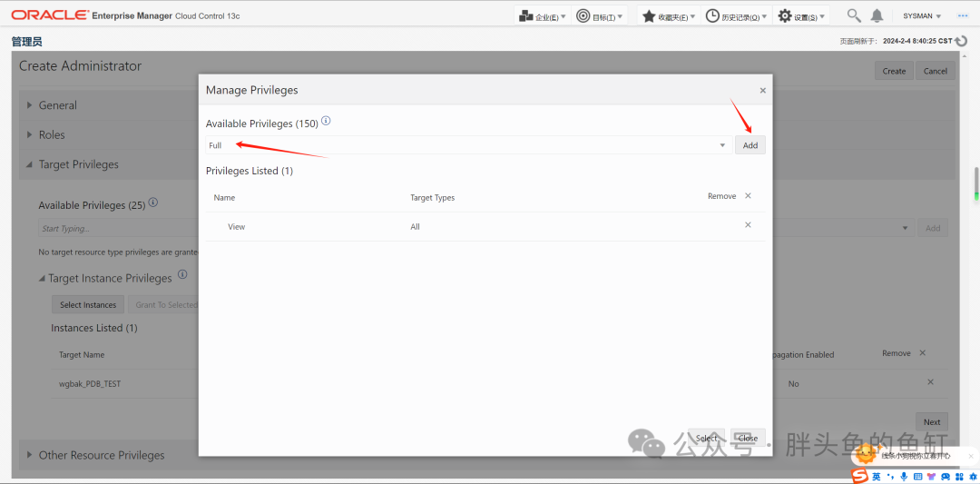Toggle the 英 language mode indicator
980x484 pixels.
click(x=877, y=477)
